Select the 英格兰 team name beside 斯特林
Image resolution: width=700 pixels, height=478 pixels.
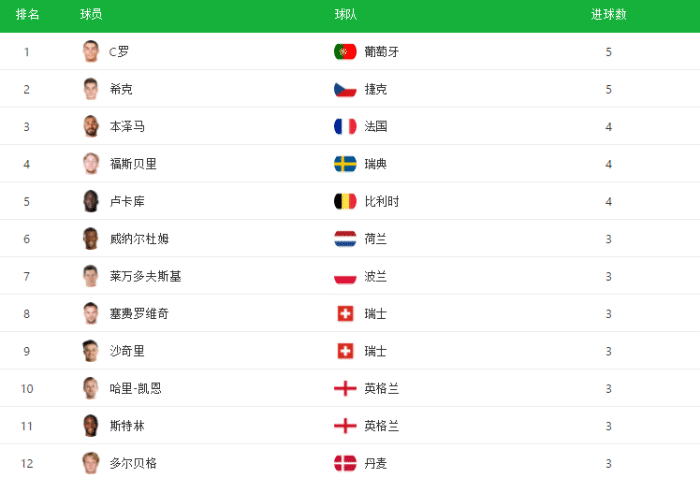(x=382, y=426)
